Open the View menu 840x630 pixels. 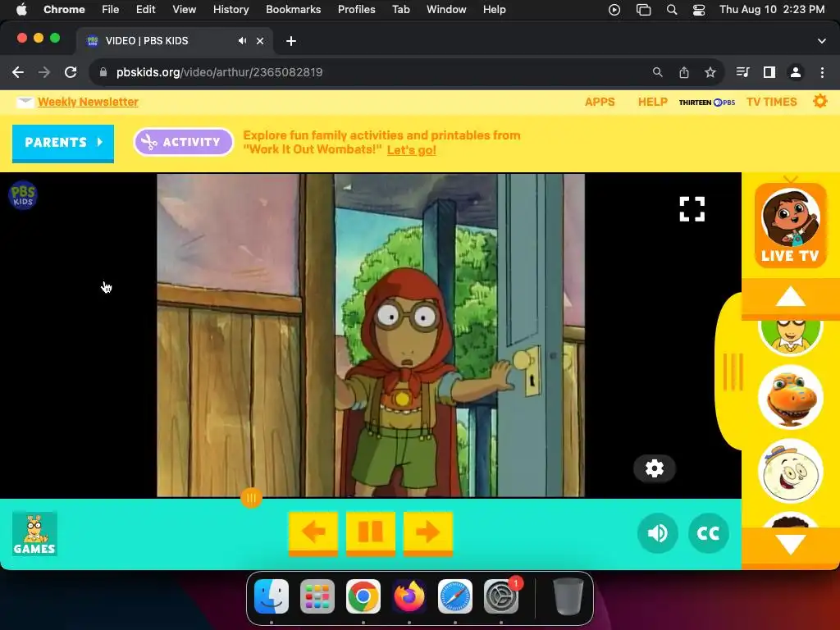[x=184, y=9]
